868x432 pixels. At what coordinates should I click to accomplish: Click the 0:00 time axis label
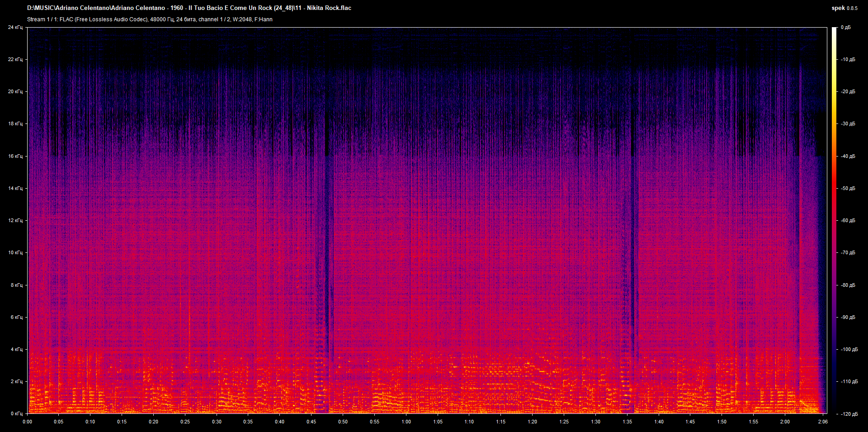point(28,422)
